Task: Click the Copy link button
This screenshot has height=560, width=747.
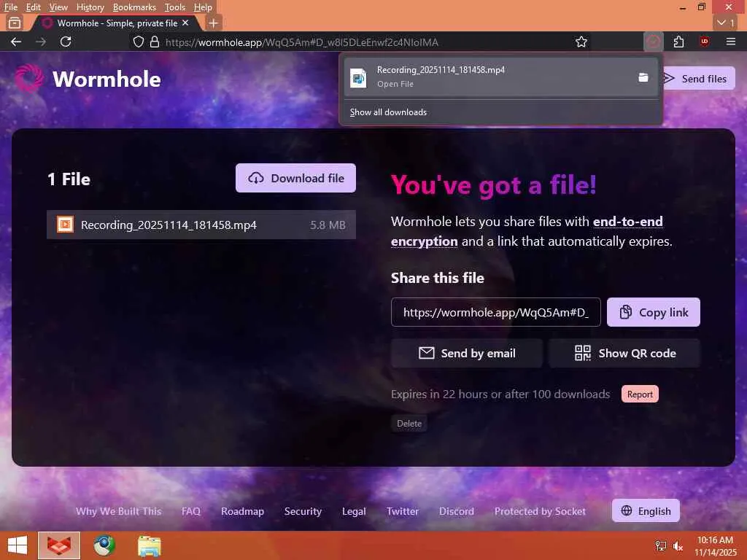Action: 653,312
